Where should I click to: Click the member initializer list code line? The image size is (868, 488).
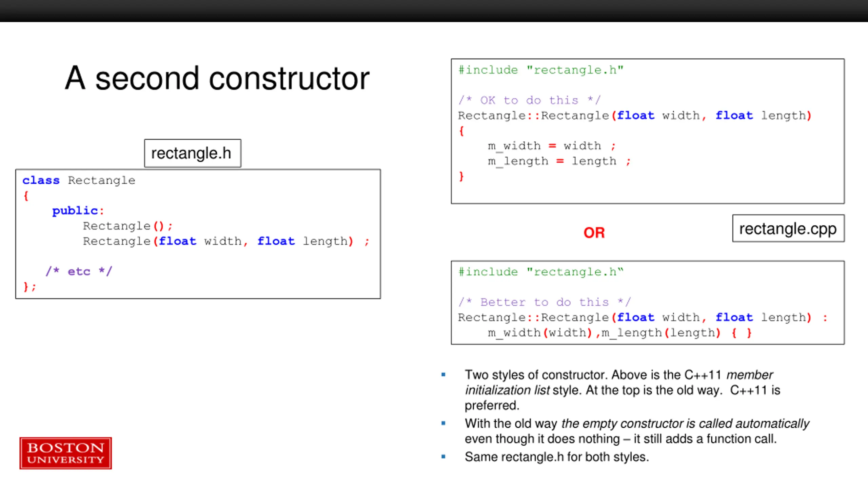coord(619,333)
